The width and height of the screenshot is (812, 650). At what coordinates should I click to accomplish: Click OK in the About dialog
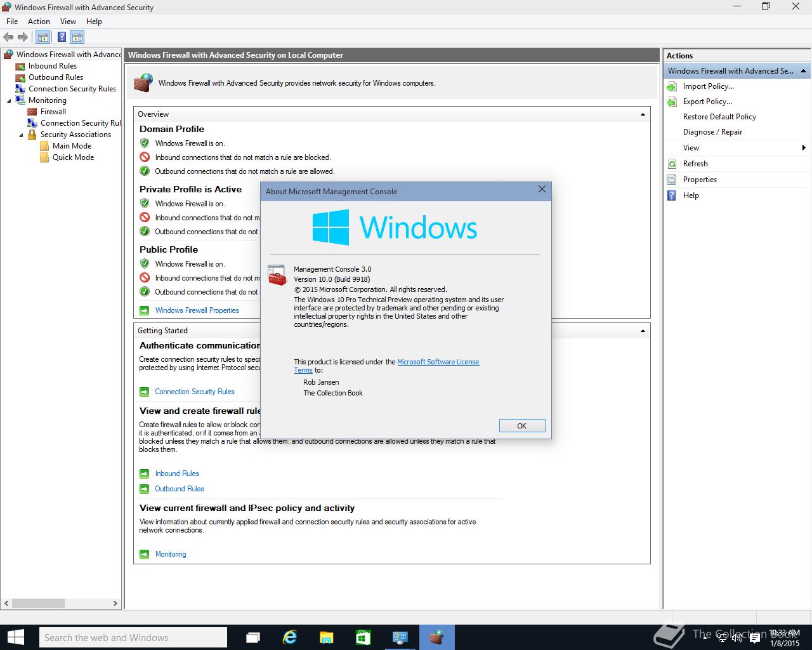click(x=521, y=426)
